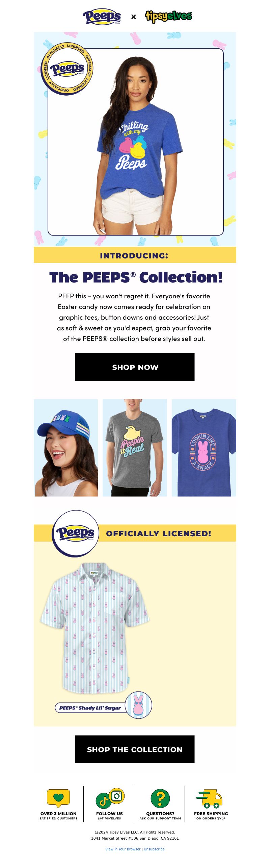
Task: Open the View in Your Browser link
Action: click(123, 849)
